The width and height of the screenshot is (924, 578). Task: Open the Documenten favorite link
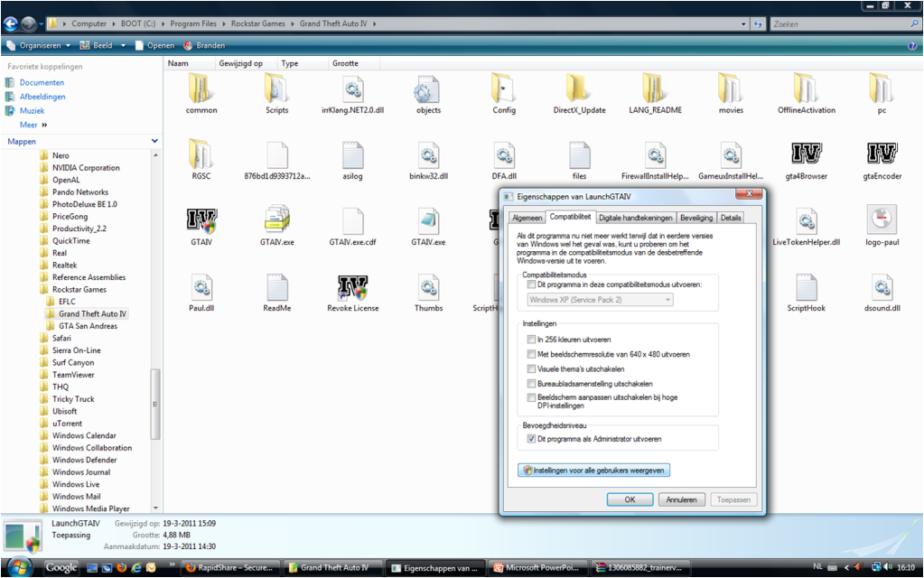coord(42,82)
